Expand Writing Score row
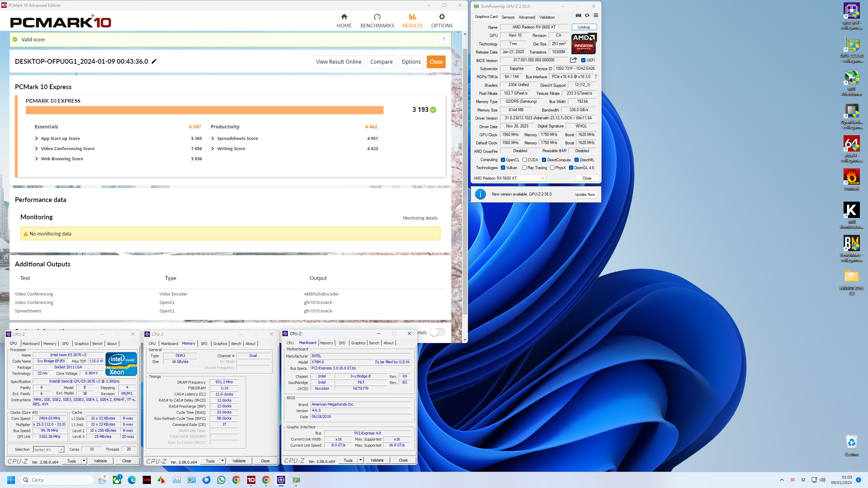868x488 pixels. tap(213, 148)
